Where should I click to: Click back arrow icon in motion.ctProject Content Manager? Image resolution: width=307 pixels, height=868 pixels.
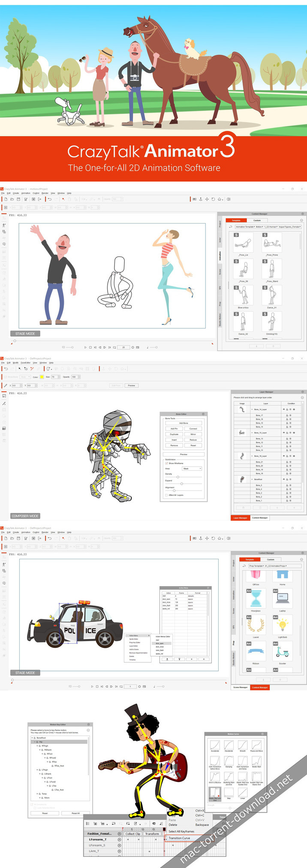click(230, 227)
